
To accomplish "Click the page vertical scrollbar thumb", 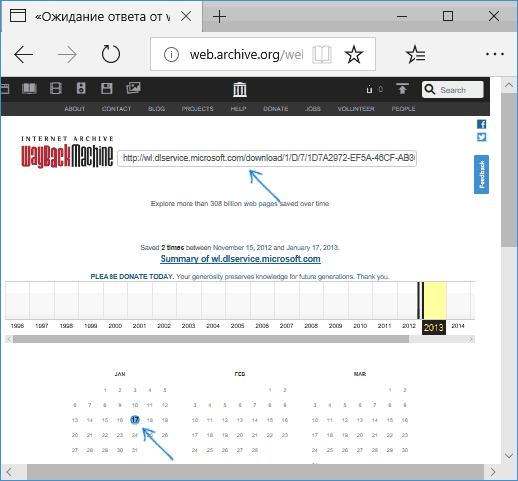I will [509, 170].
